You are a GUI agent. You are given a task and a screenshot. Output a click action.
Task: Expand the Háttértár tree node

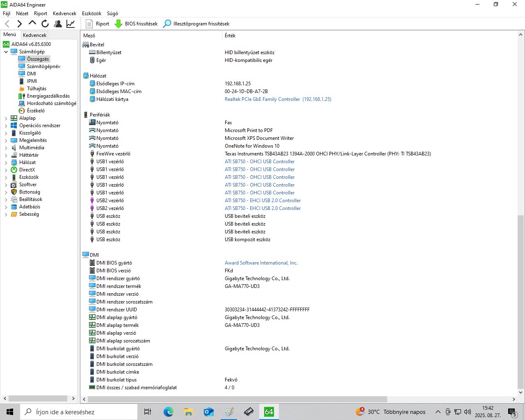coord(6,155)
